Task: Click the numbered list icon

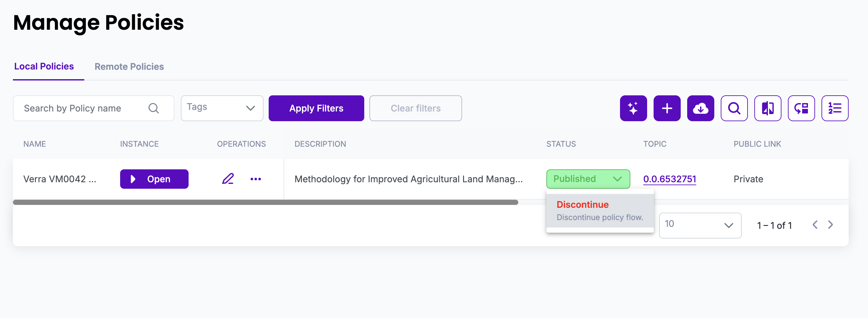Action: 835,108
